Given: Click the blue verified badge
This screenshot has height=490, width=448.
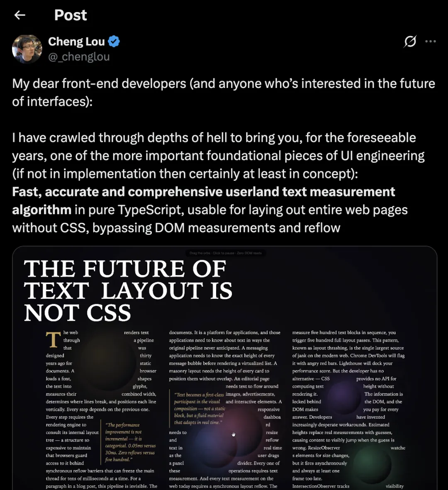Looking at the screenshot, I should 114,41.
